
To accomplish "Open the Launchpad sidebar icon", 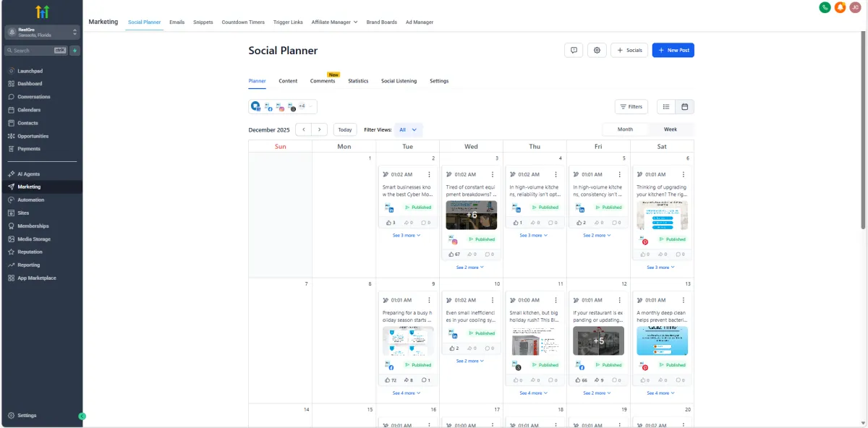I will [x=12, y=71].
